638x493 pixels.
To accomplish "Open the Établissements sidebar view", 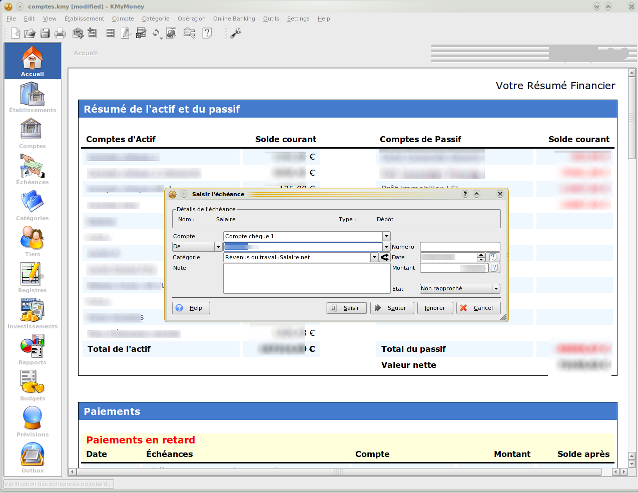I will point(33,97).
